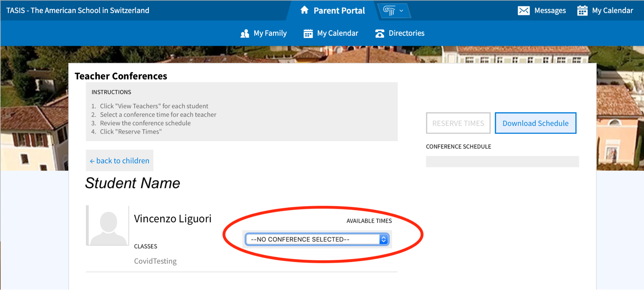Click the CovidTesting class text
The width and height of the screenshot is (644, 290).
[155, 261]
